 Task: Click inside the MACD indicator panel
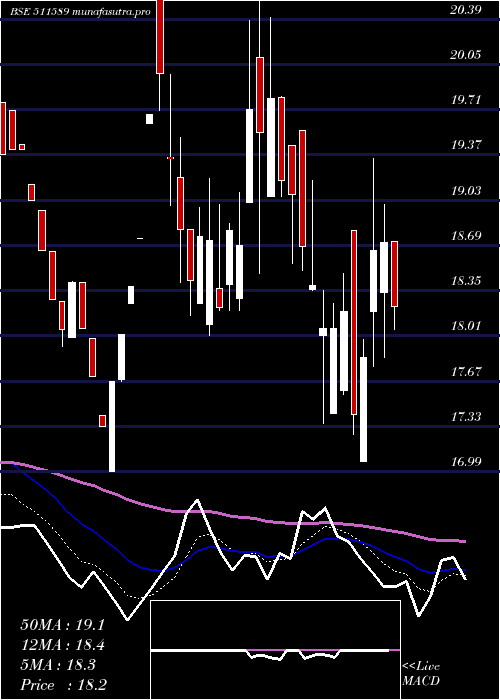point(275,650)
